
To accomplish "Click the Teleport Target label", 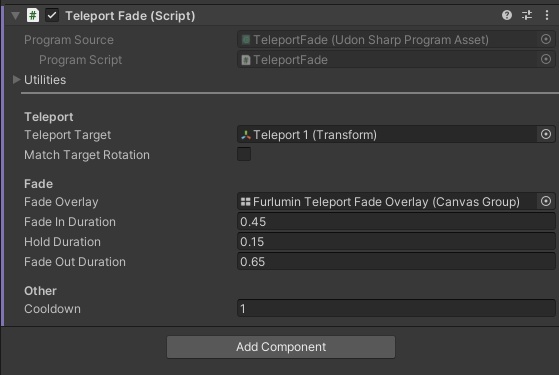I will click(68, 135).
